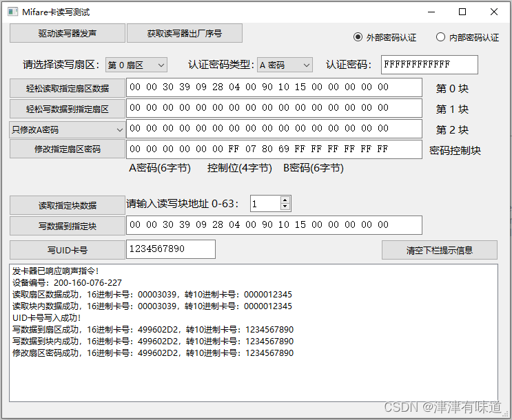
Task: Click the Mifare app icon in title bar
Action: (12, 12)
